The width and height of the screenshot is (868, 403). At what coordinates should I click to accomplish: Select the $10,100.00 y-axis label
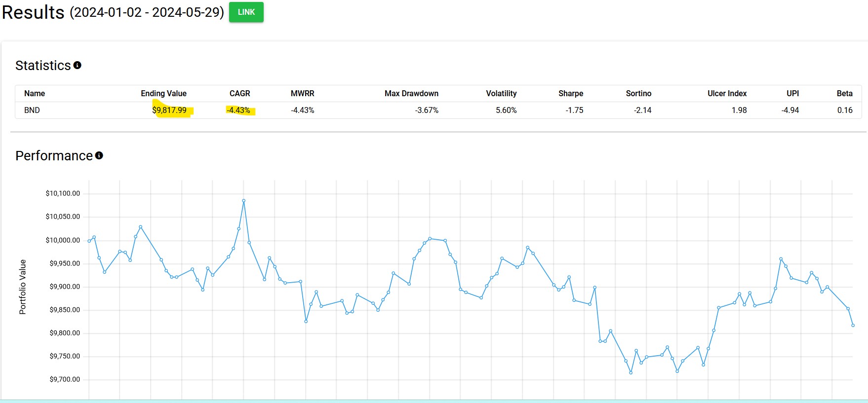click(63, 193)
